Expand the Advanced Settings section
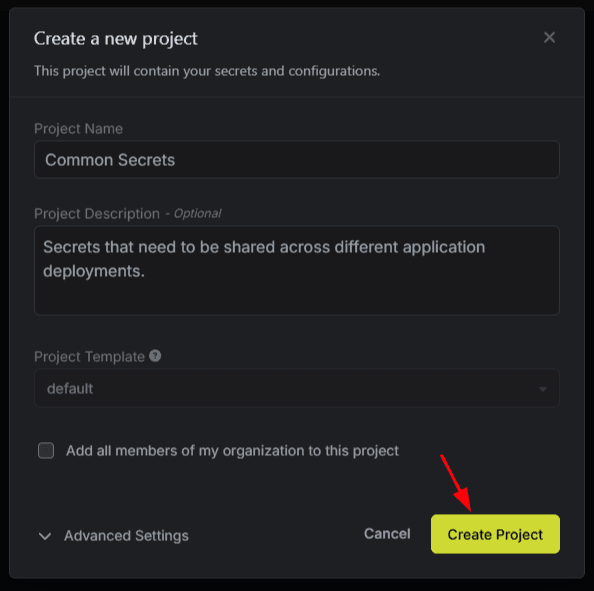Image resolution: width=594 pixels, height=591 pixels. tap(114, 536)
